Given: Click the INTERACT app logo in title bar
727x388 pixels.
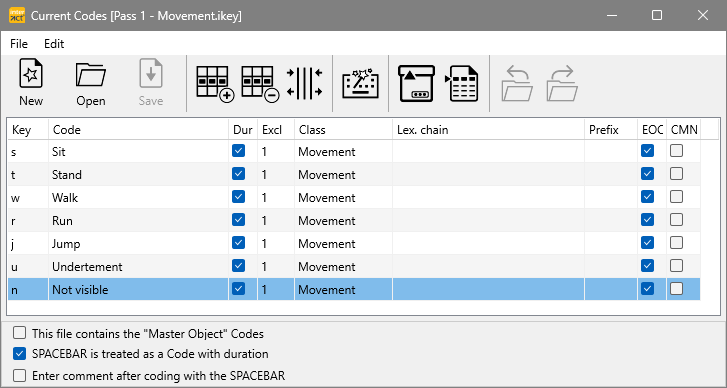Looking at the screenshot, I should click(x=17, y=15).
